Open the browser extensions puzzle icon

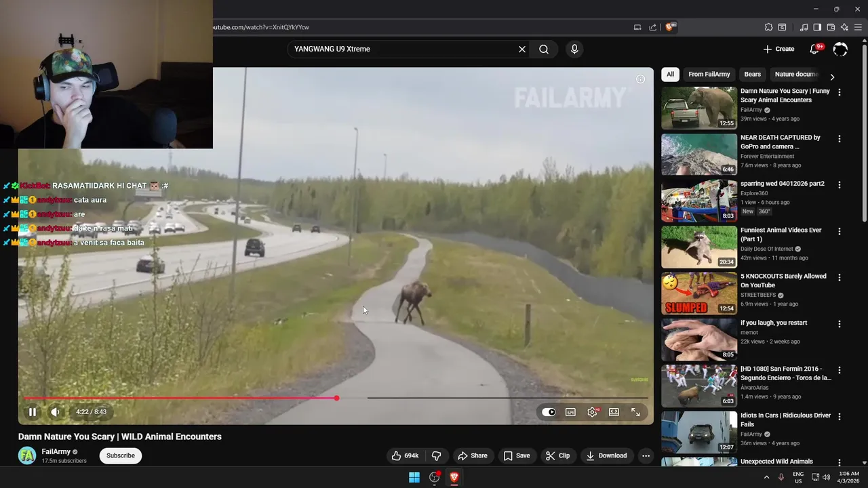coord(768,27)
